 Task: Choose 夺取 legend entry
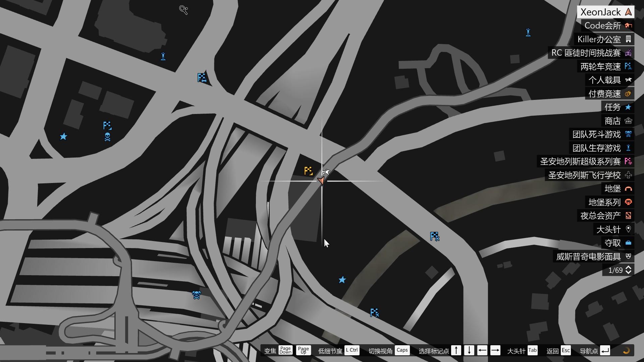[618, 243]
